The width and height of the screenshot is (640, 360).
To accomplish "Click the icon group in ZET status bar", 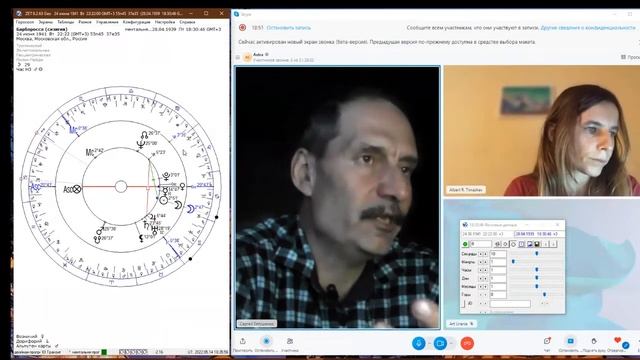I will [133, 352].
